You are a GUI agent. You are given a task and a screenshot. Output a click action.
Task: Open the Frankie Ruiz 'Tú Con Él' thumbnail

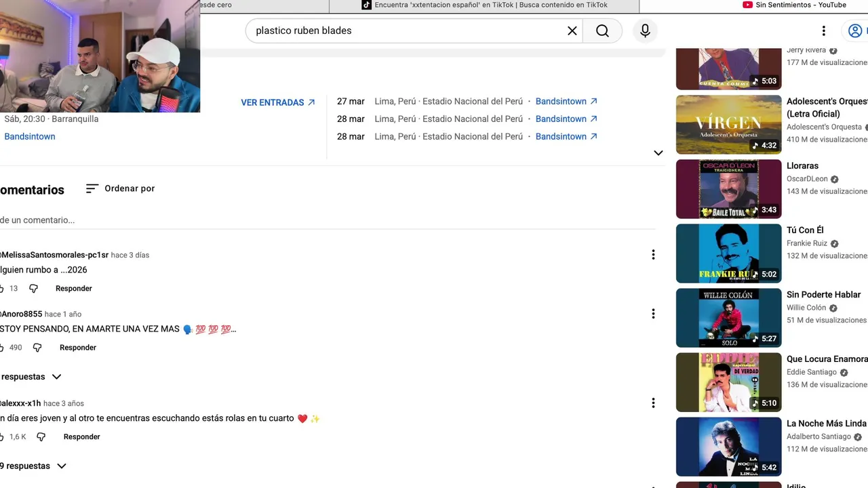tap(728, 253)
